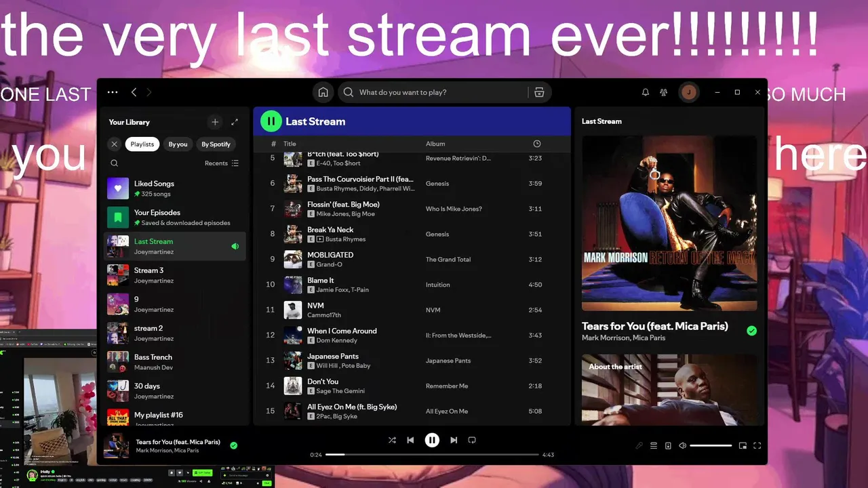Image resolution: width=868 pixels, height=488 pixels.
Task: Open Your Episodes
Action: coord(175,218)
